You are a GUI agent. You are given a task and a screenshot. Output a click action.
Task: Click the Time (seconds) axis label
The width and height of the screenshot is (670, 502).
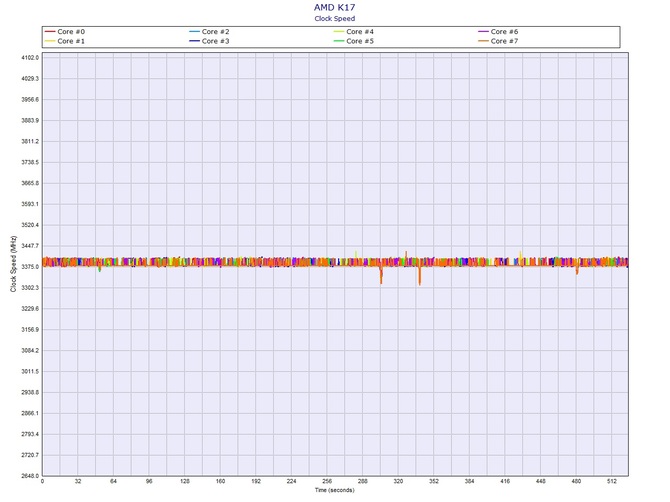pos(335,490)
